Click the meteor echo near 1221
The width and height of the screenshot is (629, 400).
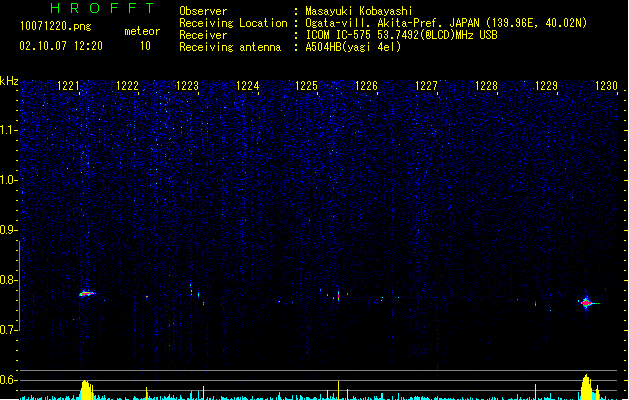87,294
